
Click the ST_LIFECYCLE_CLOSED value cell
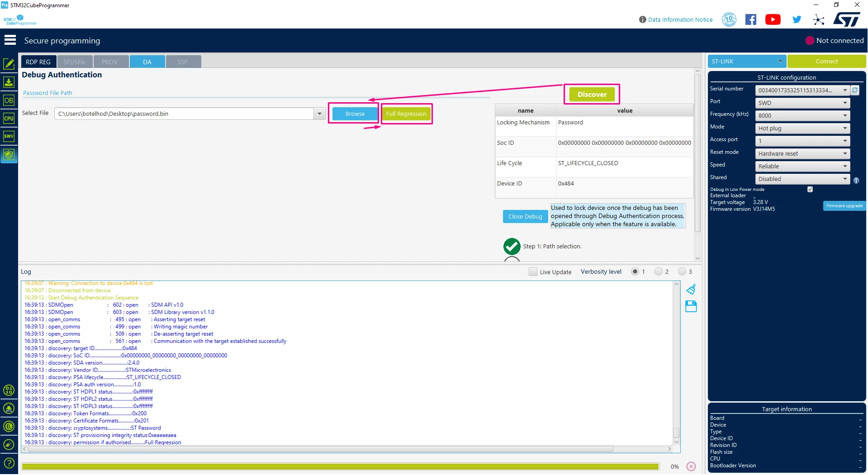tap(624, 167)
